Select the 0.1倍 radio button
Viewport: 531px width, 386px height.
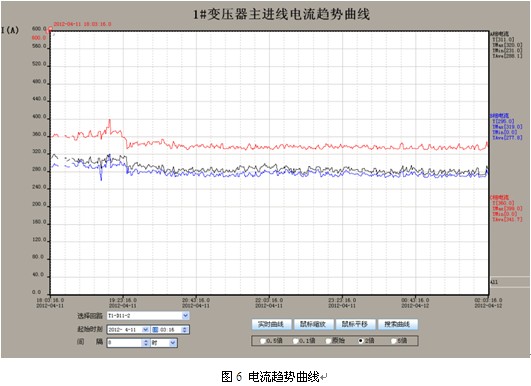pos(296,341)
